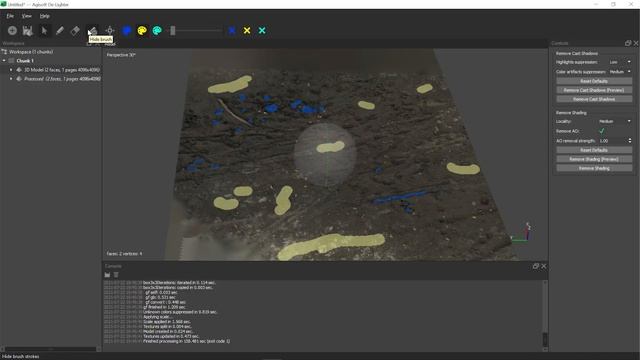The width and height of the screenshot is (640, 360).
Task: Open the Help menu
Action: (44, 16)
